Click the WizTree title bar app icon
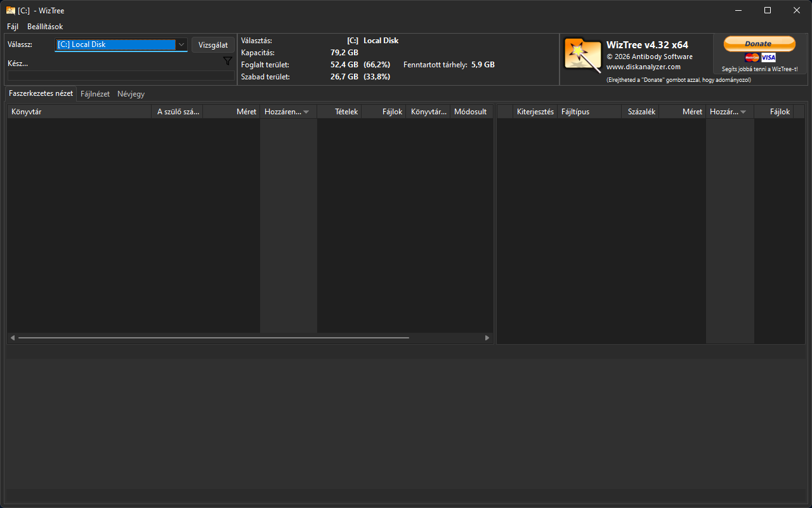The width and height of the screenshot is (812, 508). [x=11, y=10]
